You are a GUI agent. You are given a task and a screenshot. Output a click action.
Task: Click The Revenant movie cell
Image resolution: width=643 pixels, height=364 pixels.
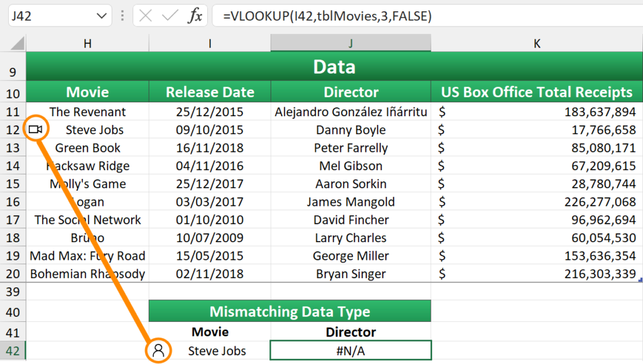point(87,112)
